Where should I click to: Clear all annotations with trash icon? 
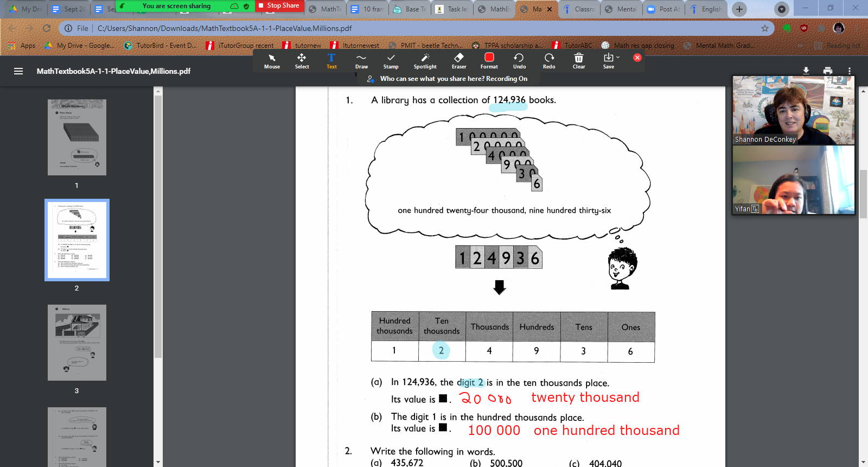[579, 61]
